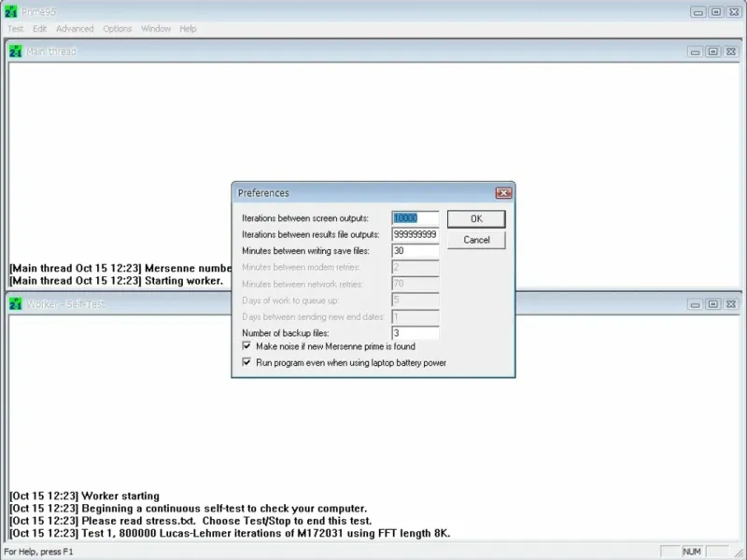Click the NUM indicator in status bar
Screen dimensions: 747x560
click(x=692, y=552)
